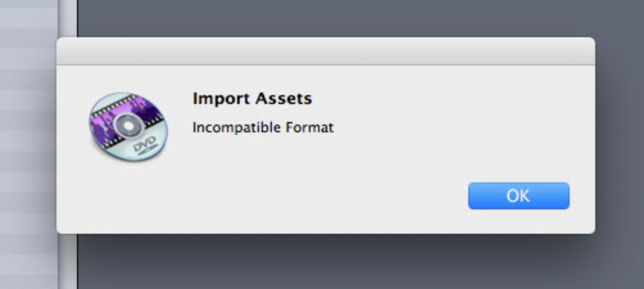Click the empty dialog area below the disc icon
Viewport: 644px width, 289px height.
(x=127, y=199)
